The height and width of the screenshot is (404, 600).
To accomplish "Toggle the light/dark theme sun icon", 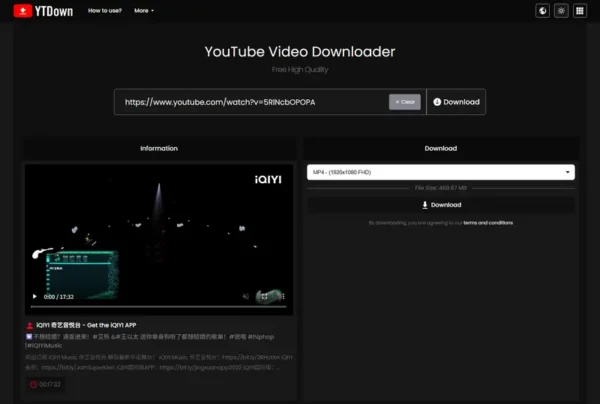I will [561, 11].
